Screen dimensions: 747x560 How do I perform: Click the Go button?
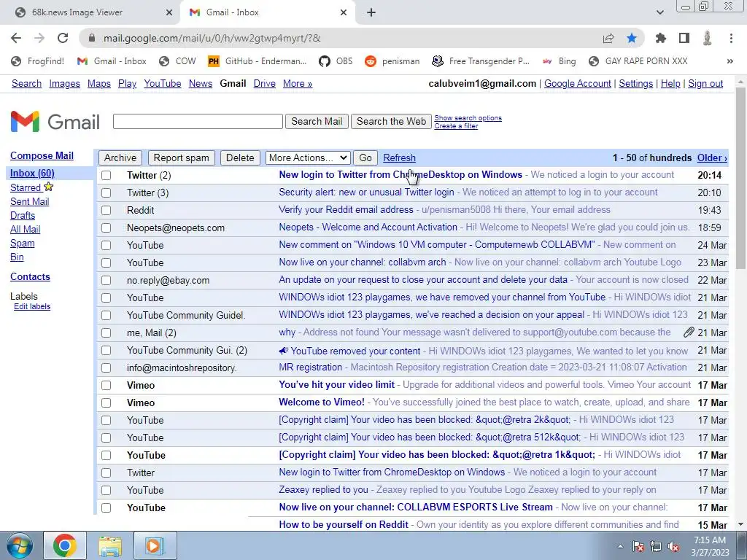(365, 157)
